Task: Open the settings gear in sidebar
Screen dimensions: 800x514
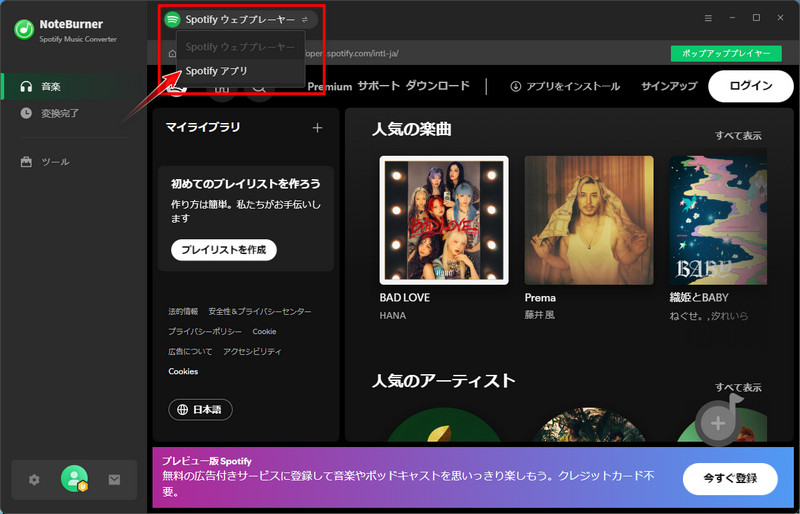Action: [34, 480]
